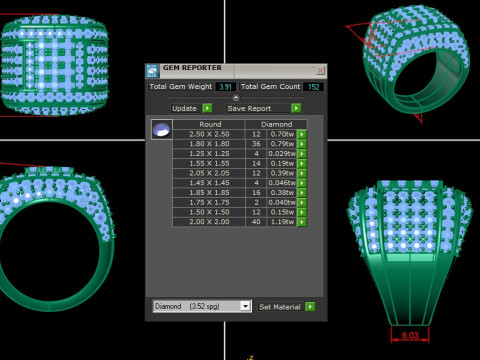480x360 pixels.
Task: Click the count 14 cell
Action: pos(256,163)
